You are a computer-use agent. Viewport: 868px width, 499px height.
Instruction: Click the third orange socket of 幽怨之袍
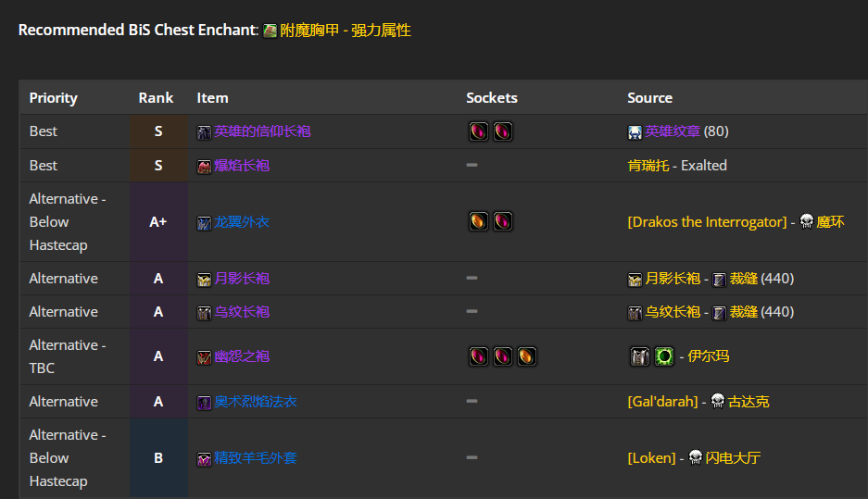tap(526, 356)
